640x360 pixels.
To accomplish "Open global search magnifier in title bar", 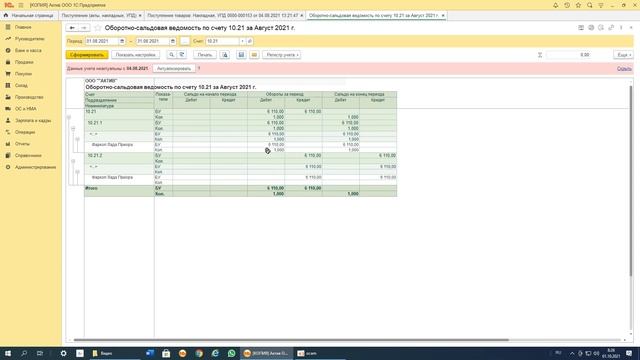I will pos(590,5).
